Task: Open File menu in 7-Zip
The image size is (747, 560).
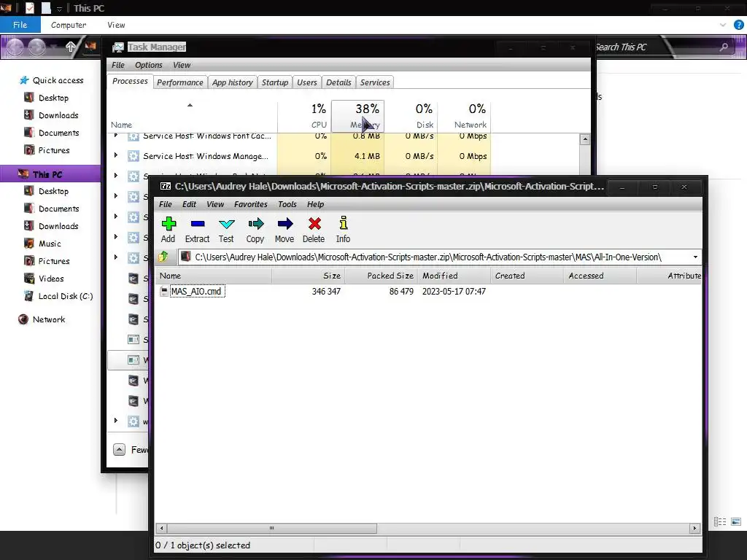Action: 166,204
